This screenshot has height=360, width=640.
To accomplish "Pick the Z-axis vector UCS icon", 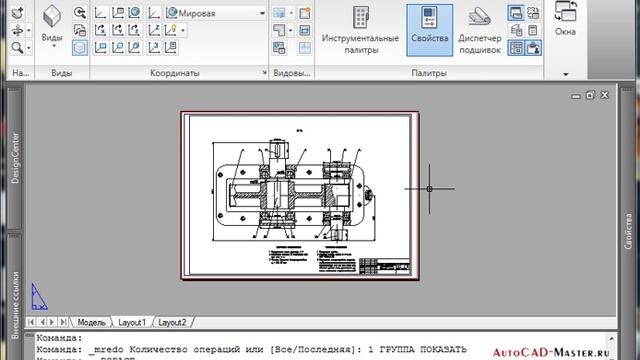I will [x=154, y=30].
